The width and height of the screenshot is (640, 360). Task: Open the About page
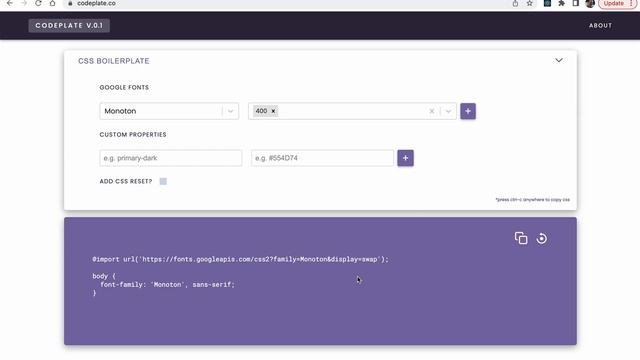[600, 25]
